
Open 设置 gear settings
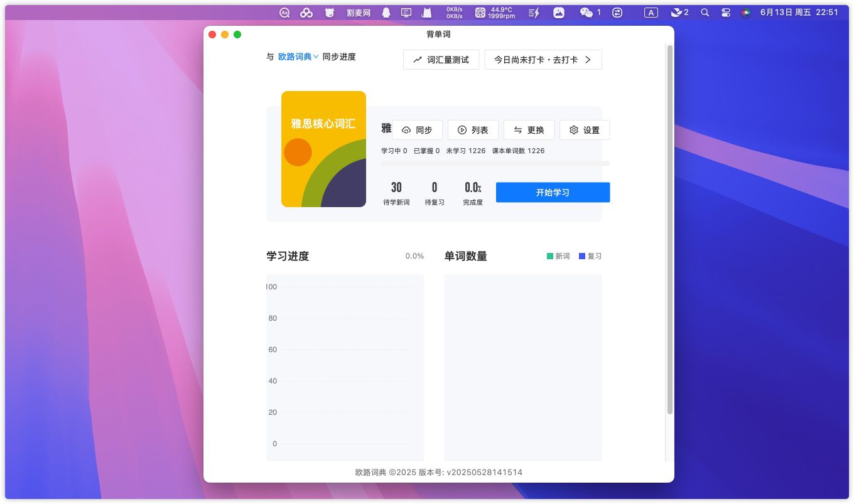tap(584, 130)
